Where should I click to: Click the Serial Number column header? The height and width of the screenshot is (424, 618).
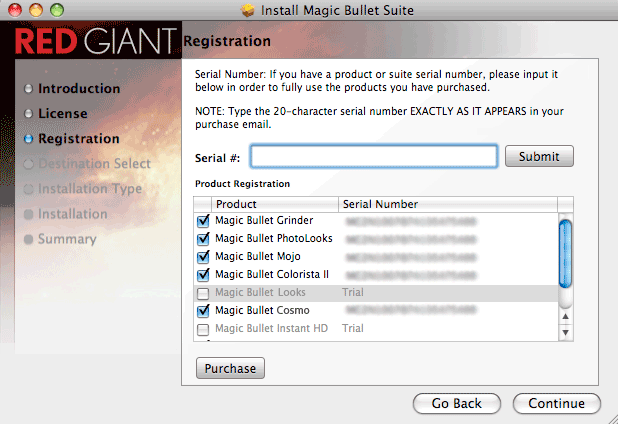coord(448,204)
